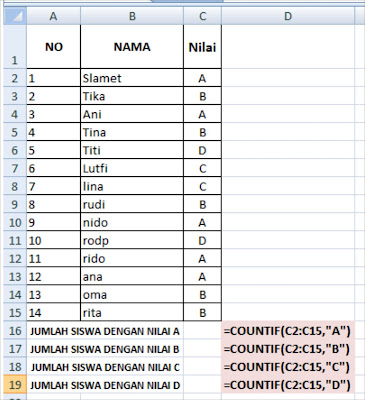Click Tika's grade B cell

[202, 96]
